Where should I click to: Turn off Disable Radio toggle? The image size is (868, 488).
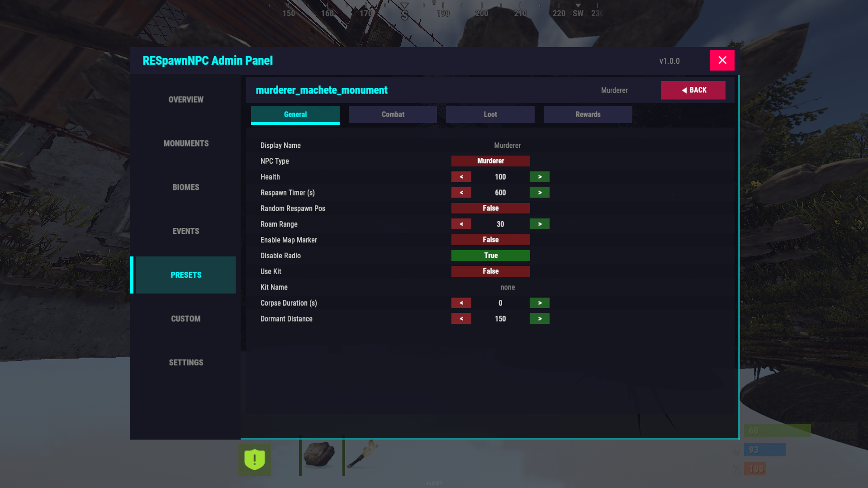pos(490,256)
